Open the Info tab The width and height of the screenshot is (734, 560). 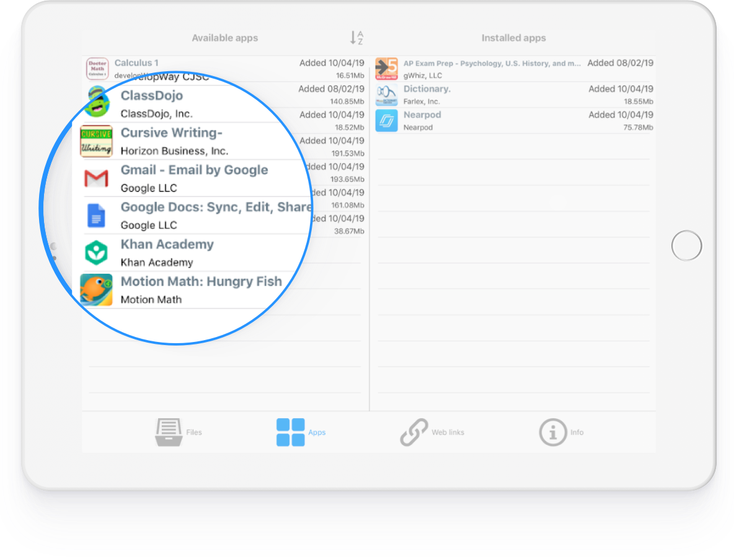[x=561, y=432]
